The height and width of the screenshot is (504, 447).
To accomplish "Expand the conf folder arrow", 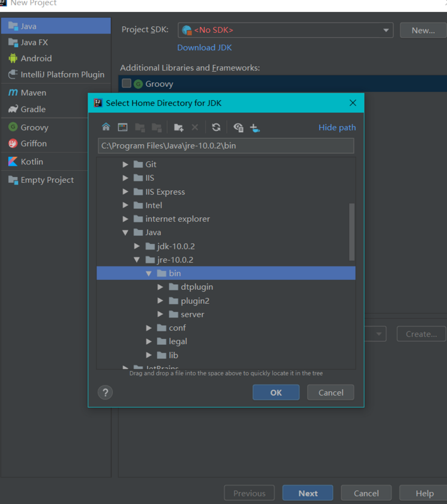I will pyautogui.click(x=149, y=328).
